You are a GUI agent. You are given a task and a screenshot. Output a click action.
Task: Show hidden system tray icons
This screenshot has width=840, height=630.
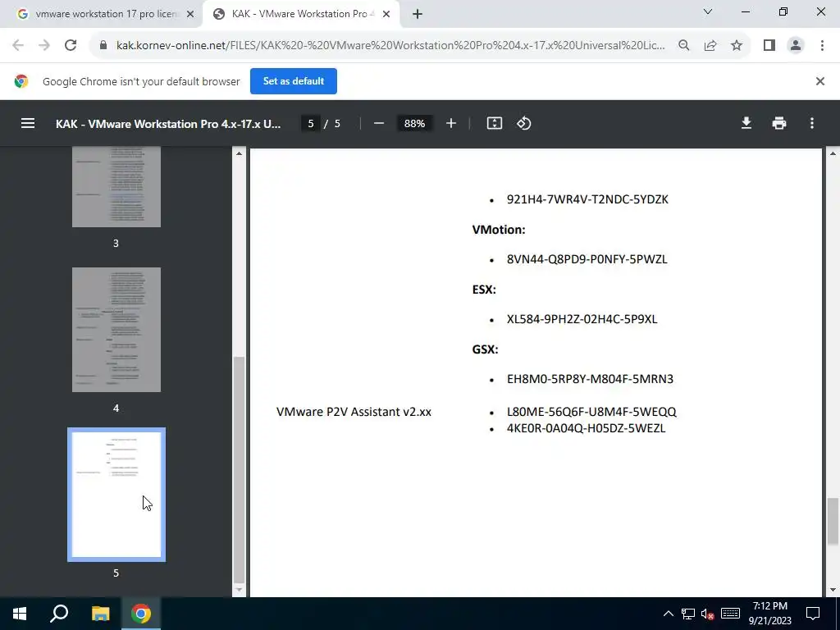click(x=668, y=614)
